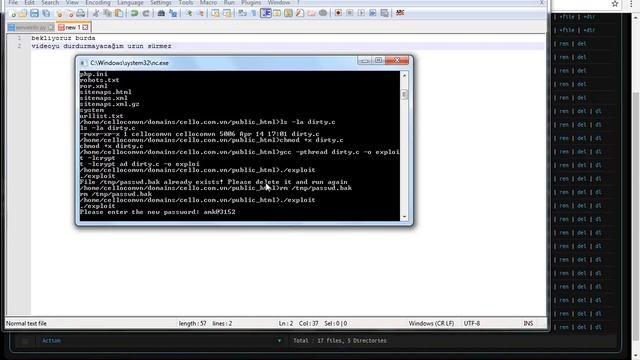Viewport: 640px width, 360px height.
Task: Print the document via the Print icon
Action: (81, 13)
